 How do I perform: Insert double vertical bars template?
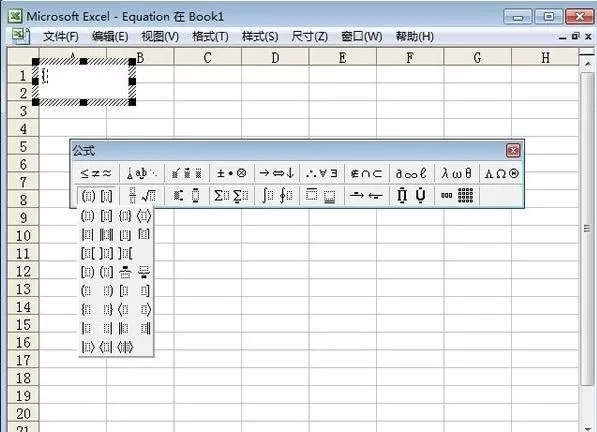[x=106, y=234]
